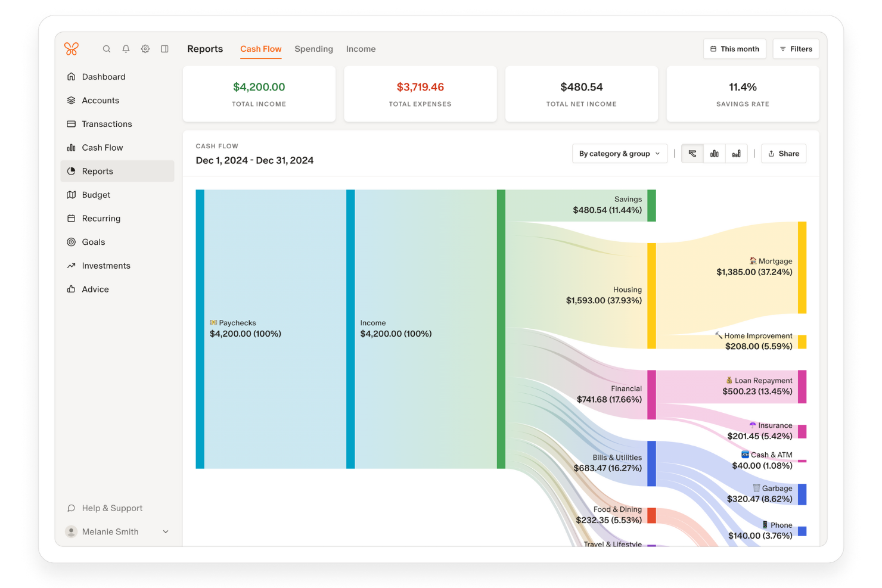The height and width of the screenshot is (588, 882).
Task: Open the This month date range picker
Action: coord(734,48)
